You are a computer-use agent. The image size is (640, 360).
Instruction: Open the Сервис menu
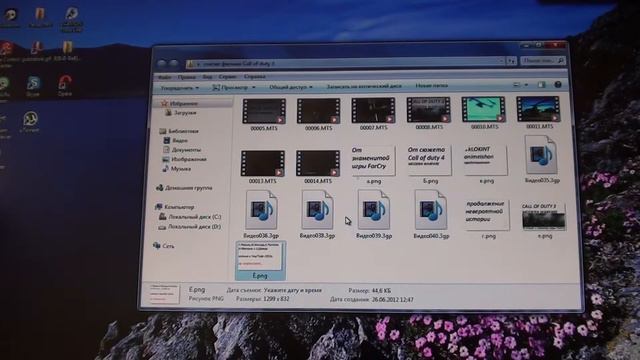pos(227,76)
